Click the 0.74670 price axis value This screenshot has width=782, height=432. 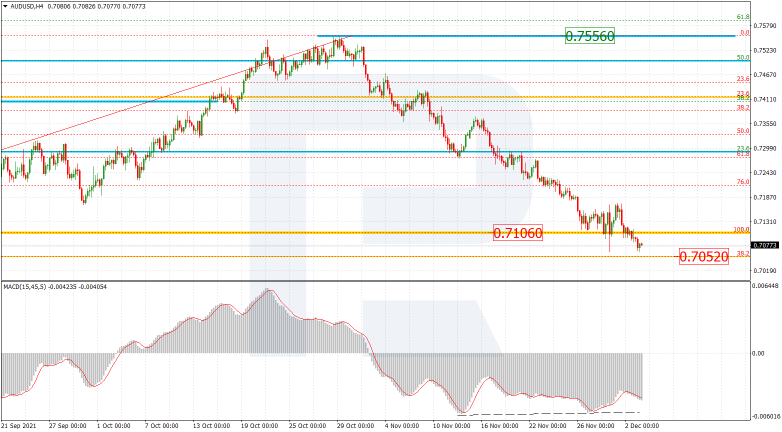click(x=765, y=75)
